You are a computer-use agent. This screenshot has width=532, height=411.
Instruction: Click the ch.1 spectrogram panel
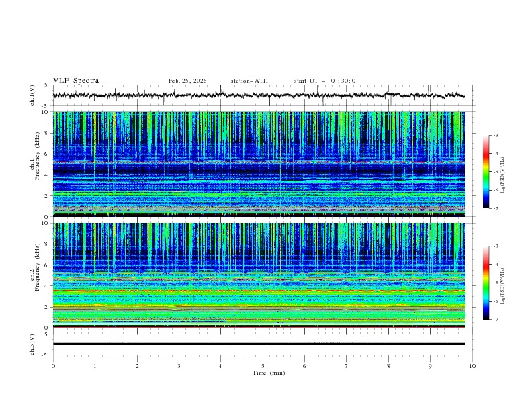[x=259, y=164]
